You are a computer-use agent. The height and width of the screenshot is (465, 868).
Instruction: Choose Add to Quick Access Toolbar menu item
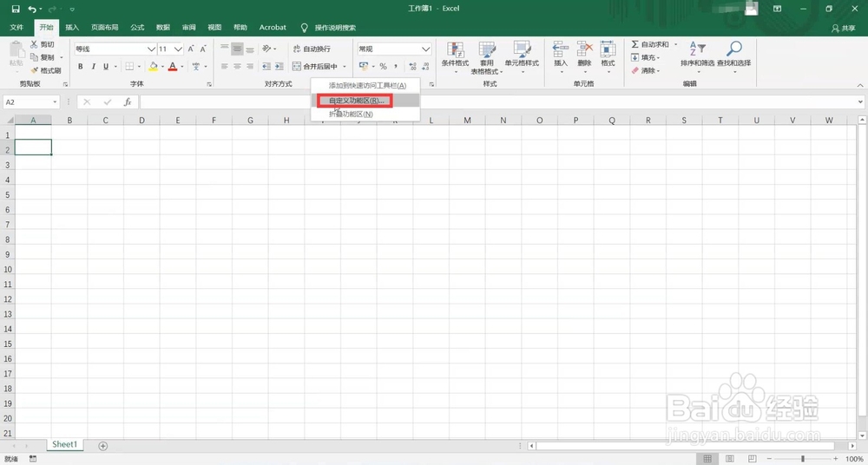[367, 85]
